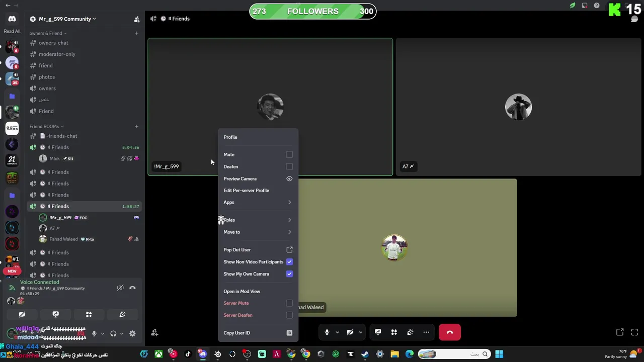The height and width of the screenshot is (362, 644).
Task: Expand the Apps submenu
Action: point(258,202)
